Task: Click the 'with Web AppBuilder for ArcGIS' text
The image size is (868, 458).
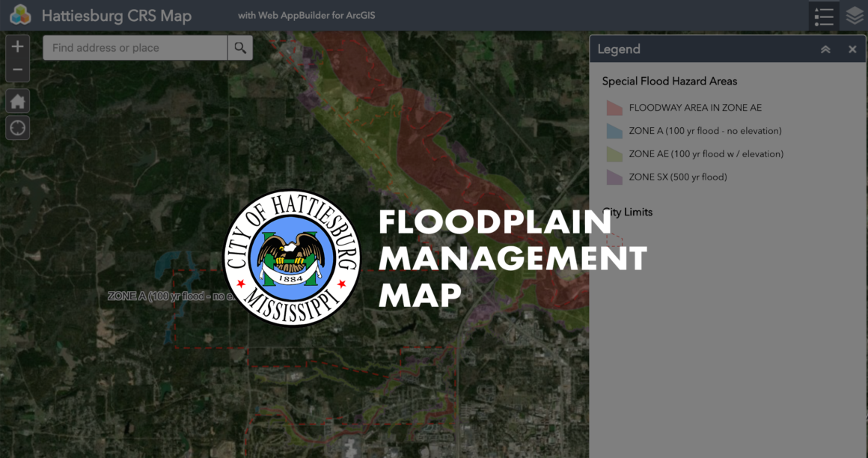Action: 306,14
